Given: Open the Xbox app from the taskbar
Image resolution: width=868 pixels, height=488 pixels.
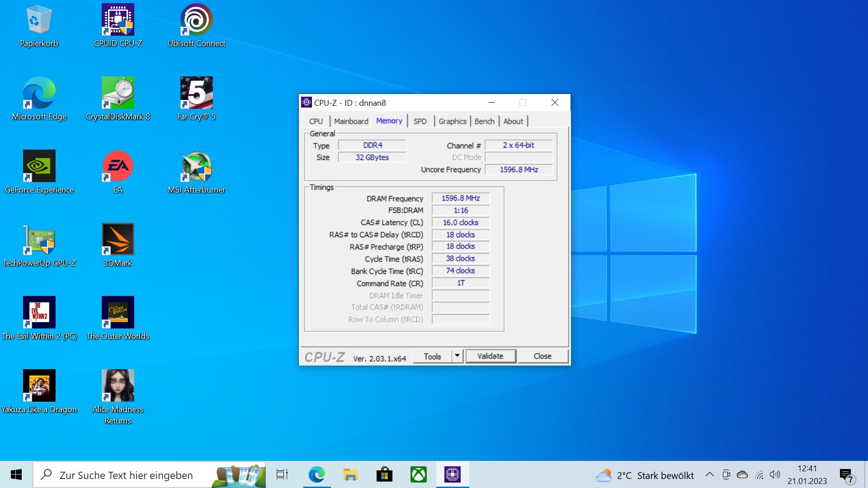Looking at the screenshot, I should [418, 474].
